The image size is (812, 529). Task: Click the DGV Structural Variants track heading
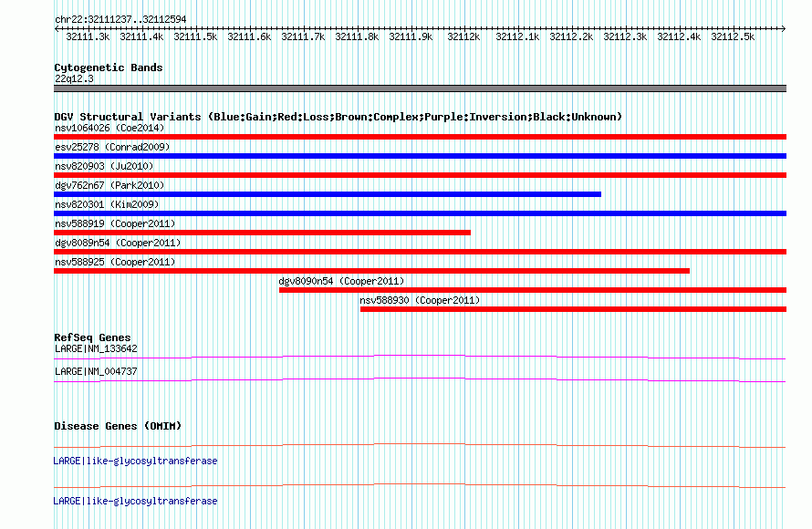click(338, 117)
